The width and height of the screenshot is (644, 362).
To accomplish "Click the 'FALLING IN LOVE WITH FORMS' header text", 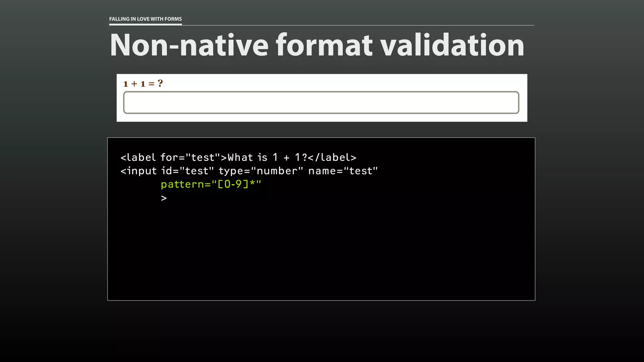I will pos(145,19).
